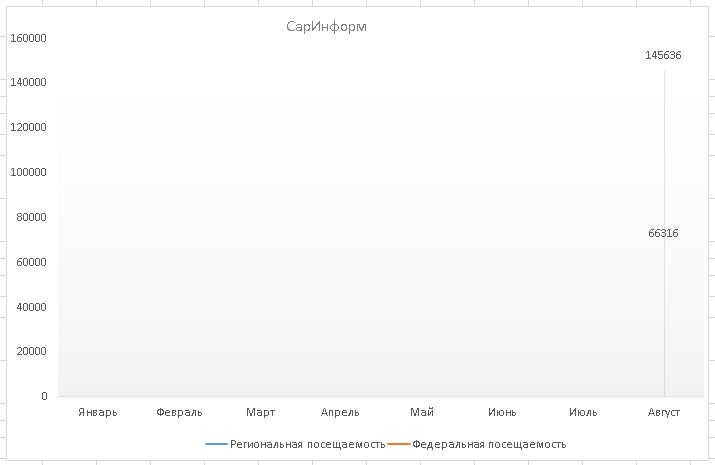Click axis label Май

(x=421, y=412)
